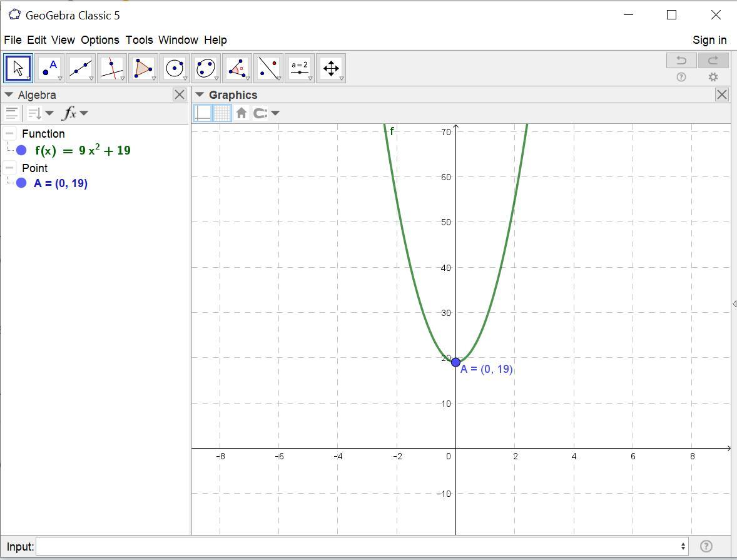Open the point capturing dropdown arrow
Image resolution: width=737 pixels, height=560 pixels.
pyautogui.click(x=275, y=113)
